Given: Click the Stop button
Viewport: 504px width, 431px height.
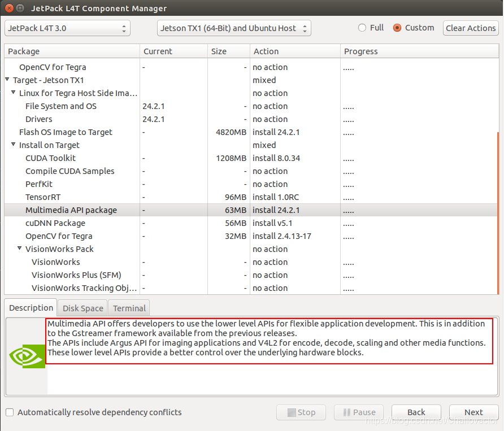Looking at the screenshot, I should click(x=301, y=412).
